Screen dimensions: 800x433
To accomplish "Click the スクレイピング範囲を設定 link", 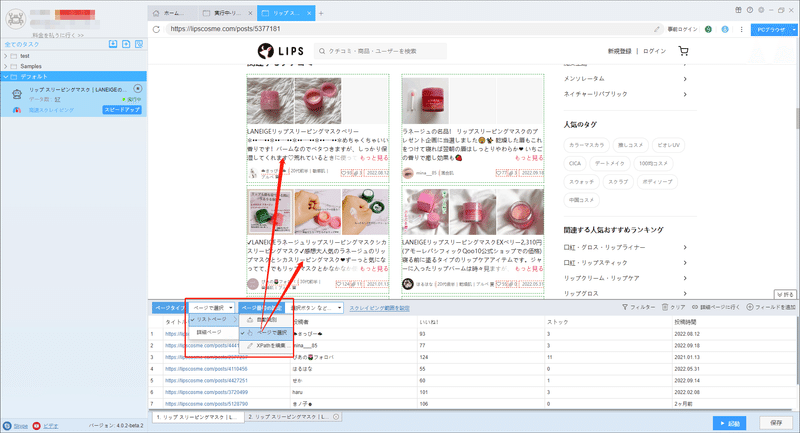I will [x=379, y=308].
